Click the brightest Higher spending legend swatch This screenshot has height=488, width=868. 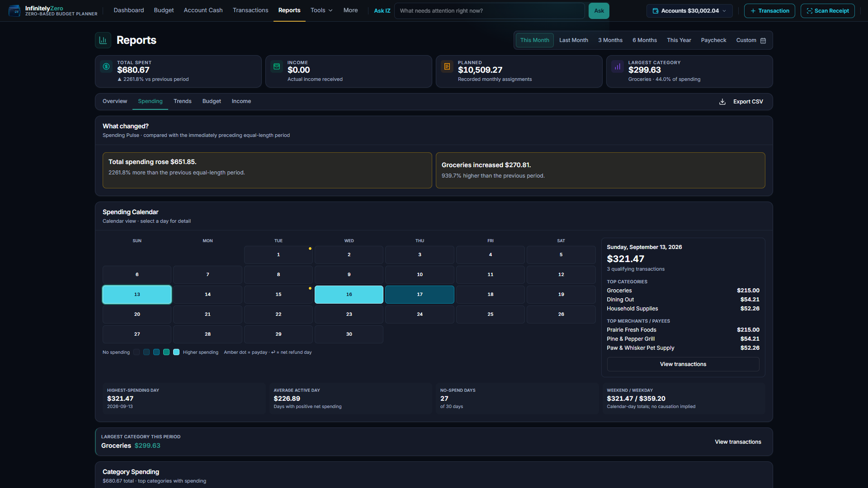pyautogui.click(x=176, y=352)
